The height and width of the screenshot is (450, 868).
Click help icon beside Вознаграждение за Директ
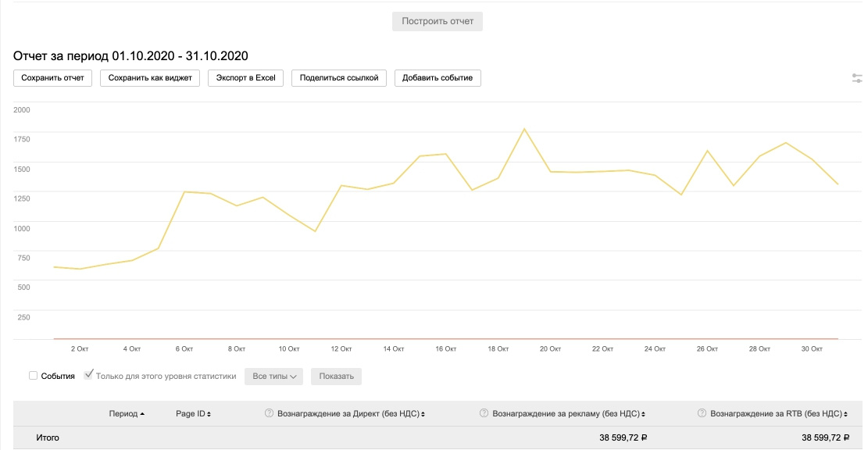(x=270, y=413)
